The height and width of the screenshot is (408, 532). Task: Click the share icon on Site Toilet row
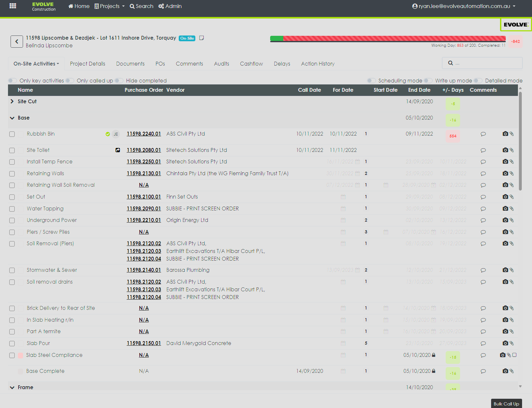(x=118, y=150)
